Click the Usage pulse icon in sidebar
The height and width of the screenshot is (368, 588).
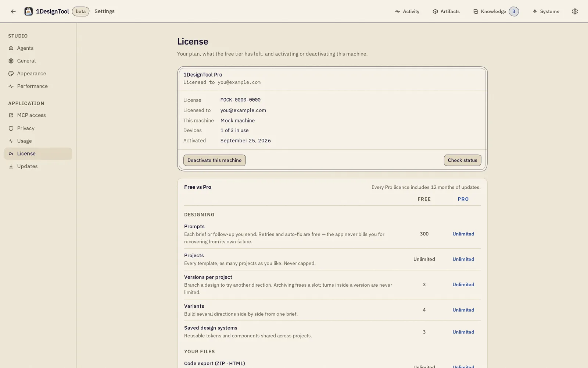(11, 141)
